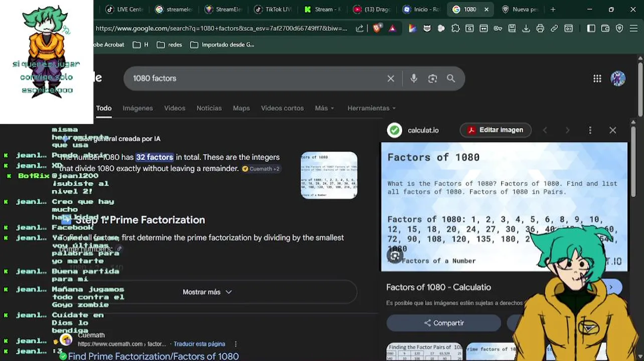Switch to LIVE Center browser tab
Viewport: 644px width, 361px height.
[x=124, y=9]
